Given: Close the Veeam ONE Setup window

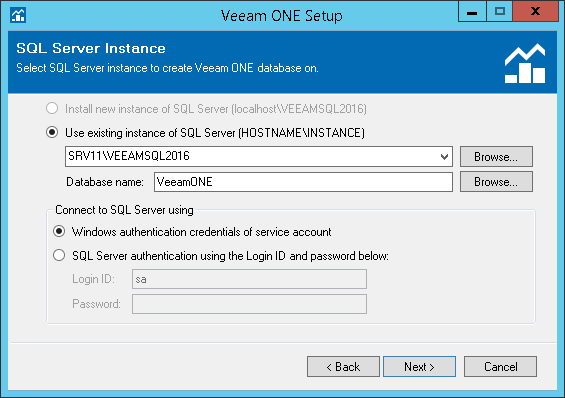Looking at the screenshot, I should tap(535, 12).
